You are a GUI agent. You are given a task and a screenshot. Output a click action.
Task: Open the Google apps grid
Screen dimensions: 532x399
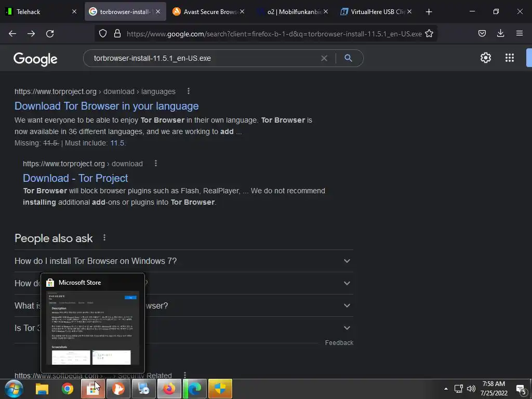pyautogui.click(x=510, y=58)
